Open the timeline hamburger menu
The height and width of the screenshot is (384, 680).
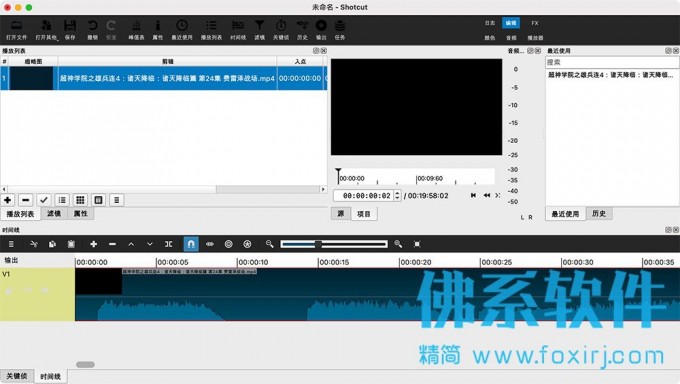[x=11, y=244]
